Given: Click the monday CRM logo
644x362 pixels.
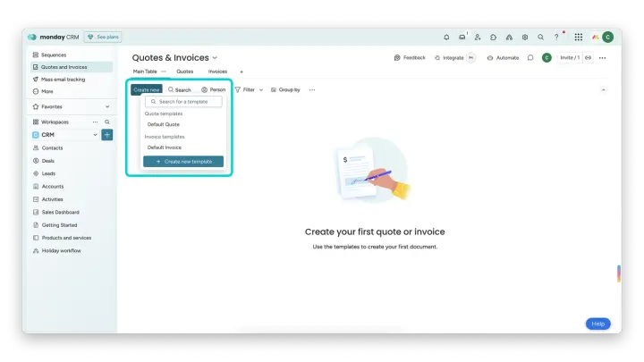Looking at the screenshot, I should point(54,37).
